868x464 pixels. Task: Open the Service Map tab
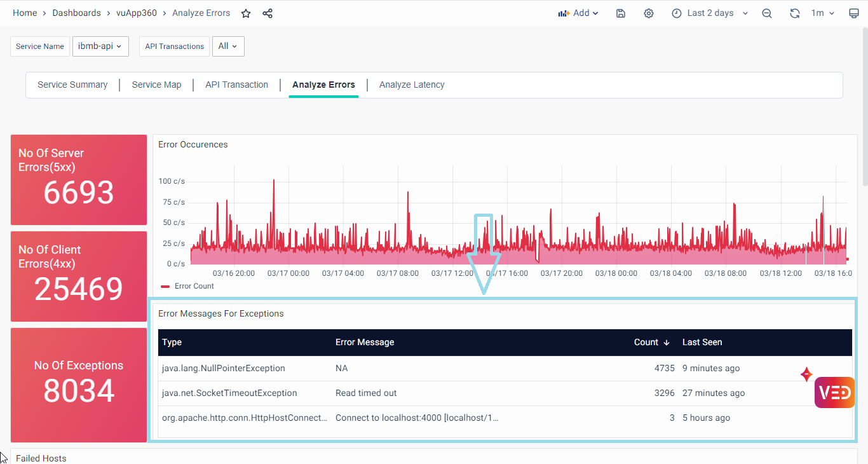(156, 85)
